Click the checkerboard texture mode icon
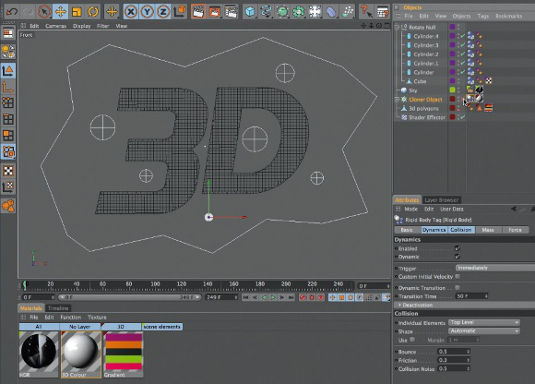Image resolution: width=535 pixels, height=384 pixels. pyautogui.click(x=8, y=170)
